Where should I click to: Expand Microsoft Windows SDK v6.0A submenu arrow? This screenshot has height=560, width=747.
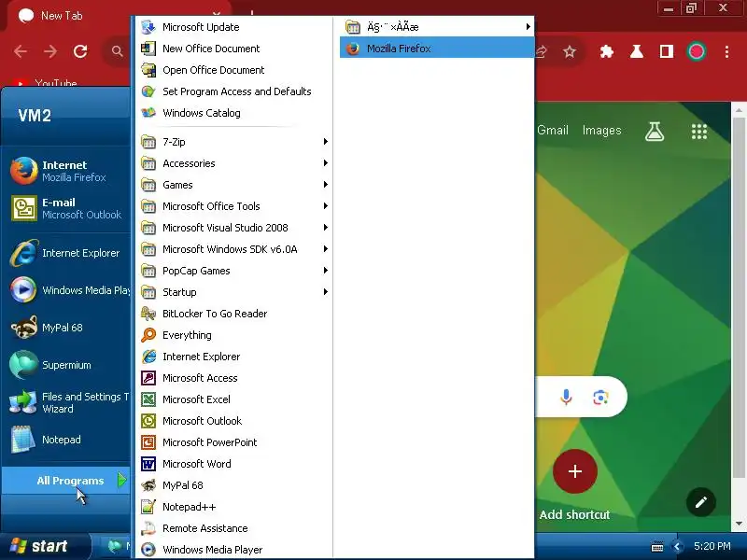pos(325,248)
